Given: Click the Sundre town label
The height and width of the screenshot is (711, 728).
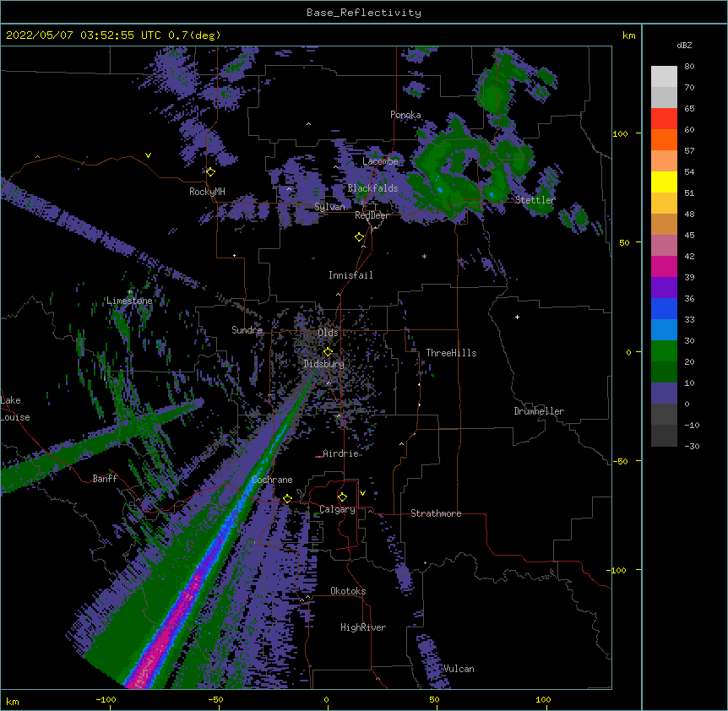Looking at the screenshot, I should coord(247,330).
